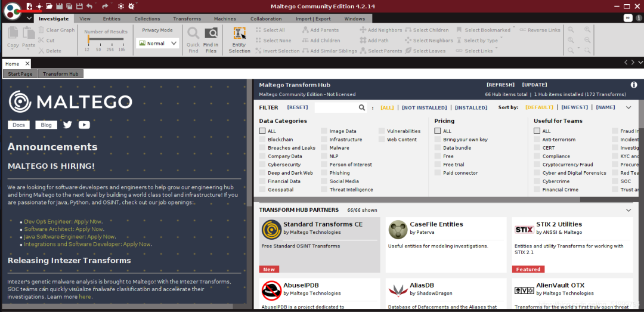This screenshot has height=312, width=644.
Task: Show only NOT INSTALLED hub items
Action: (x=425, y=108)
